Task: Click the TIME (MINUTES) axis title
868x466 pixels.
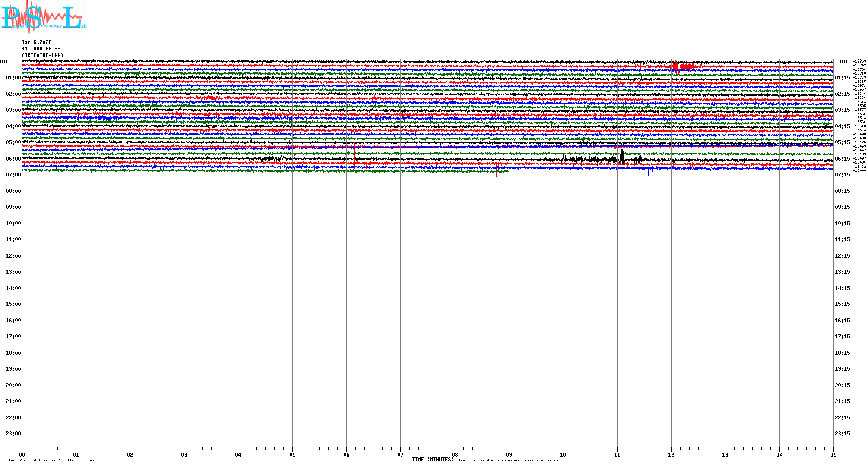Action: click(x=432, y=460)
